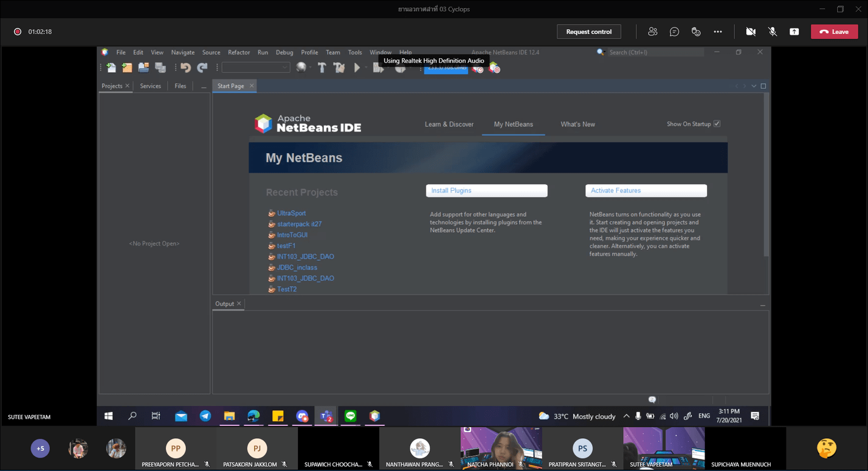Click the Undo arrow in NetBeans toolbar

click(186, 67)
